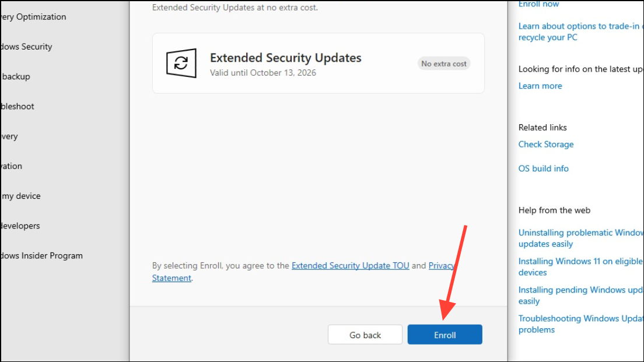Select the For developers sidebar entry
Screen dimensions: 644x362
tap(20, 226)
